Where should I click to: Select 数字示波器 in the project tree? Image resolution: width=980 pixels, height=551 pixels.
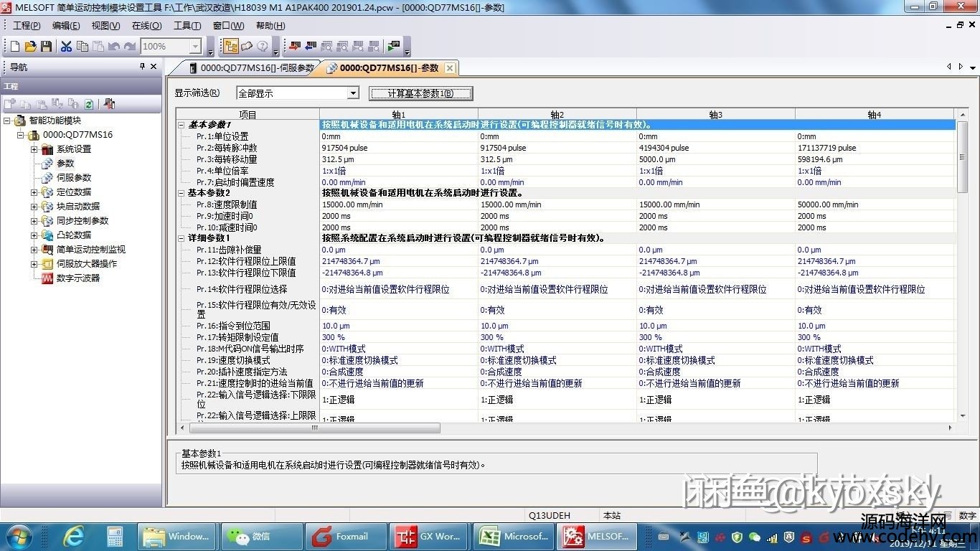click(78, 278)
